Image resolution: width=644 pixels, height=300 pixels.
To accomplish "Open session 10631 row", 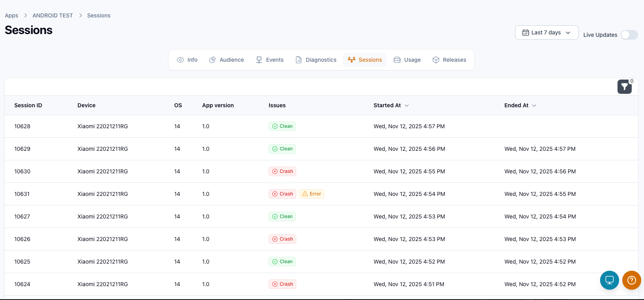I will click(x=22, y=194).
